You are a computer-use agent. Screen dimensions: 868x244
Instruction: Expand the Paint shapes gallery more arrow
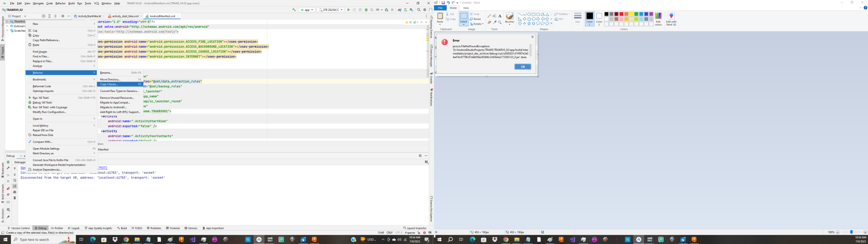(551, 23)
